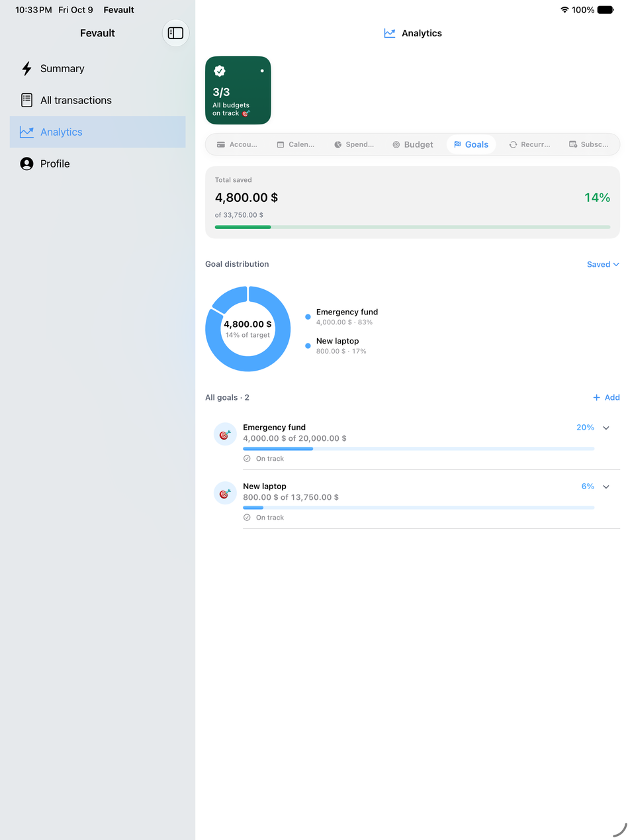630x840 pixels.
Task: Click the verified badge icon on budget card
Action: [x=220, y=71]
